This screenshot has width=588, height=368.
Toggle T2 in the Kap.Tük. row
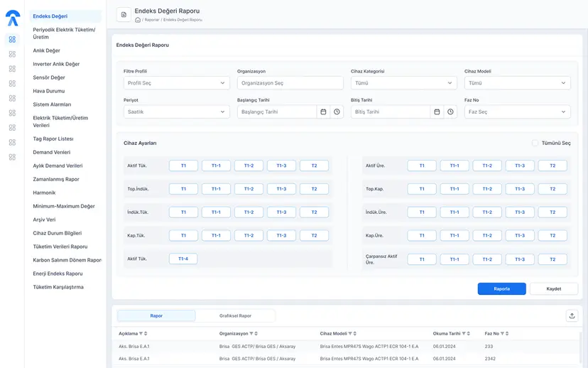pyautogui.click(x=315, y=236)
